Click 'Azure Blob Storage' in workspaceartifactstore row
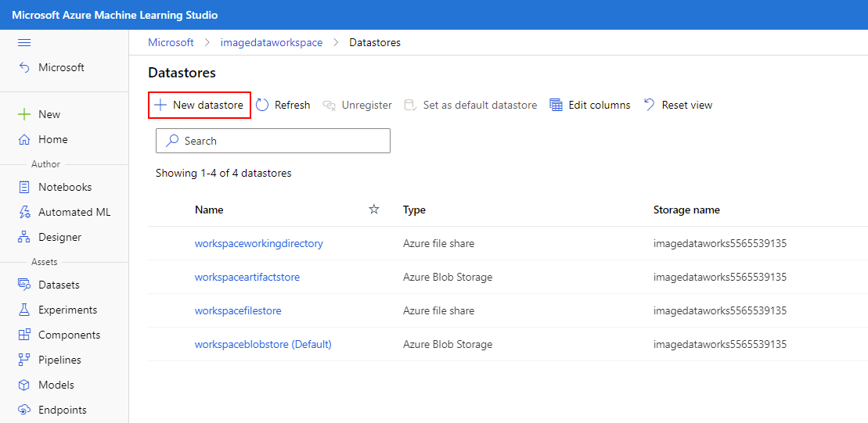868x423 pixels. (x=447, y=277)
